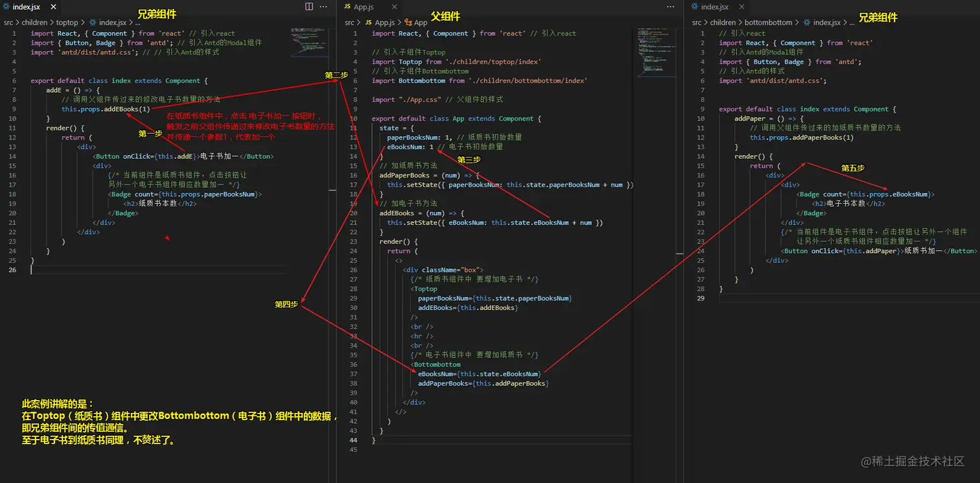
Task: Click "import Toptop from" line in App.js
Action: pyautogui.click(x=456, y=62)
